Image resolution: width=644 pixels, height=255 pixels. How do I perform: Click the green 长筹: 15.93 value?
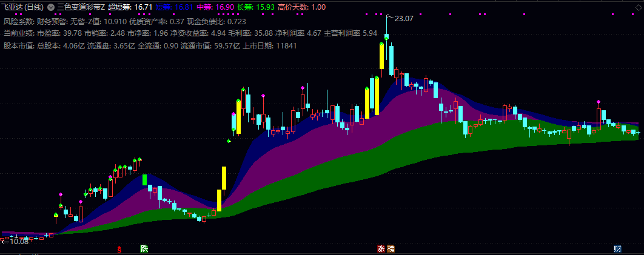[257, 7]
